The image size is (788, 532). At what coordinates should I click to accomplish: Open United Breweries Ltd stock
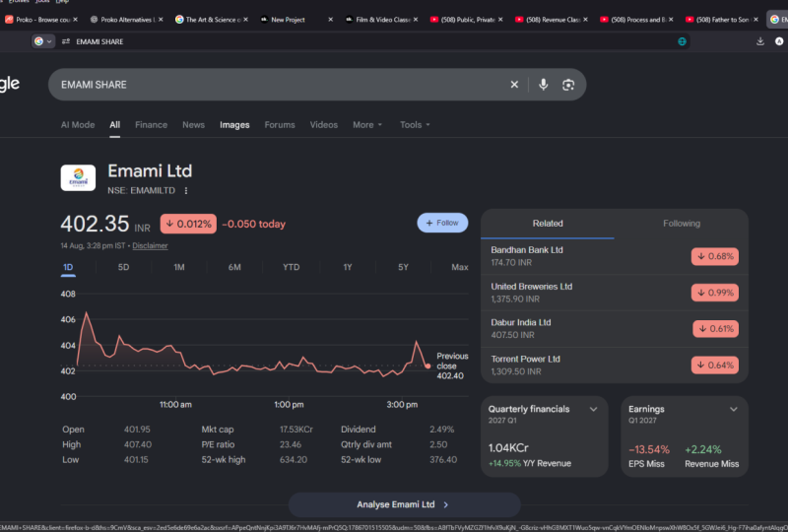(x=614, y=293)
